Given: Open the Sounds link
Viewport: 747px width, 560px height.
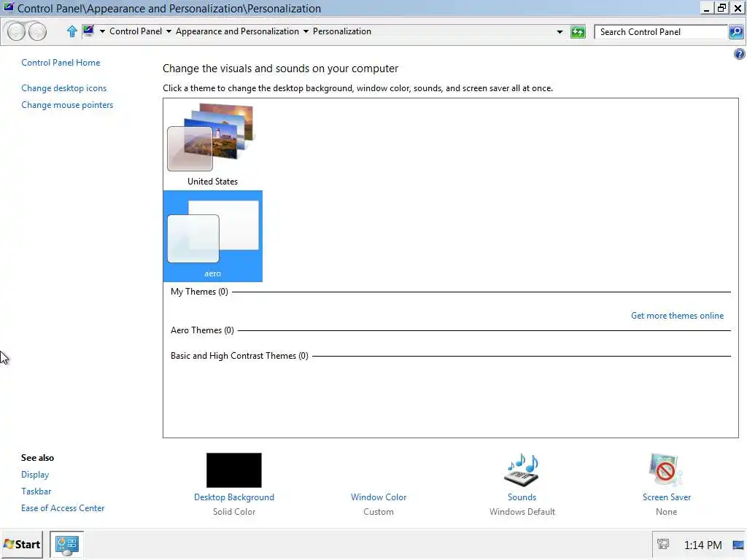Looking at the screenshot, I should (522, 497).
